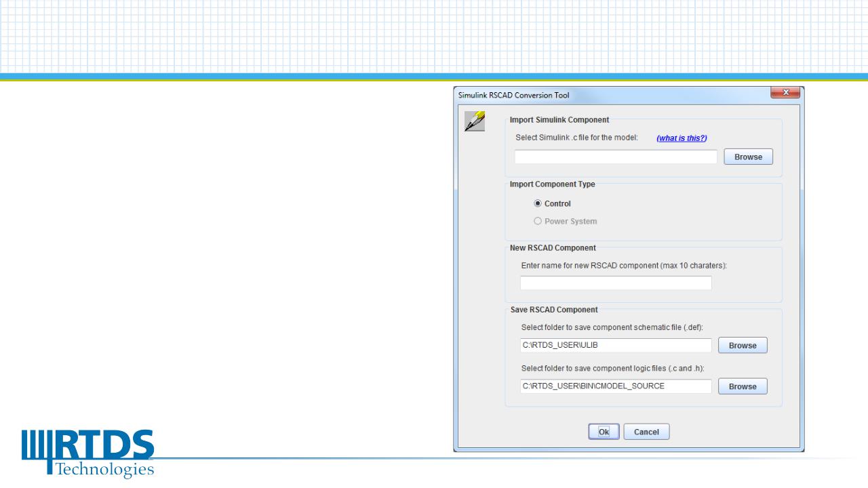The width and height of the screenshot is (868, 488).
Task: Select the Control component type
Action: point(553,203)
